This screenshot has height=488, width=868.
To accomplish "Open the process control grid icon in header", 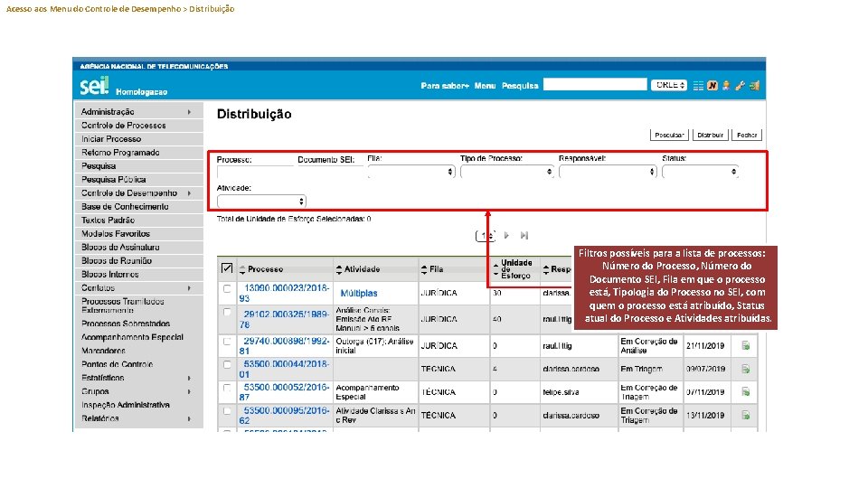I will pos(698,86).
